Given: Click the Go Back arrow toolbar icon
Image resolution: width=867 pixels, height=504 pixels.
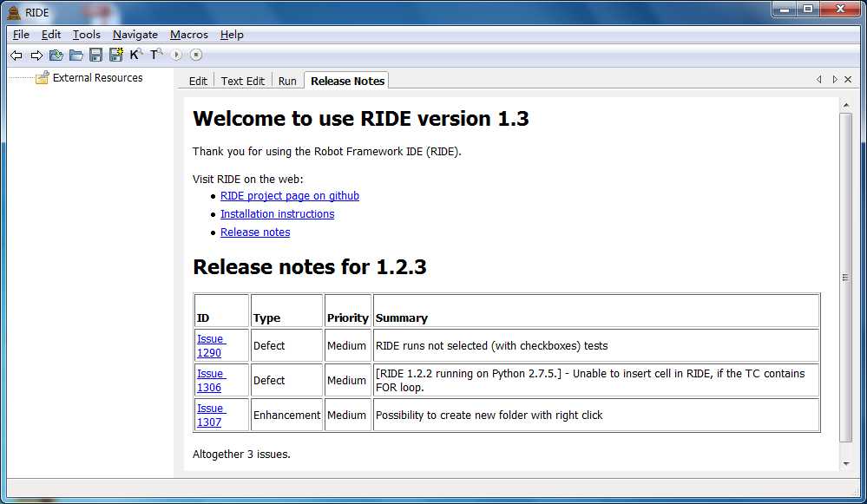Looking at the screenshot, I should pyautogui.click(x=16, y=56).
